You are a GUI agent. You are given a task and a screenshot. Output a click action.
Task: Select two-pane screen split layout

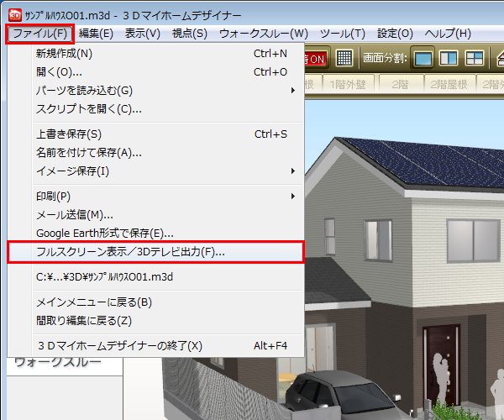pyautogui.click(x=449, y=58)
